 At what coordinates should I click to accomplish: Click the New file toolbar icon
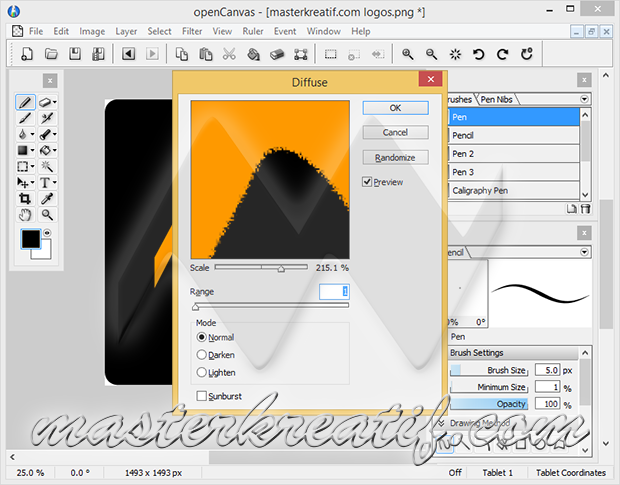click(27, 54)
